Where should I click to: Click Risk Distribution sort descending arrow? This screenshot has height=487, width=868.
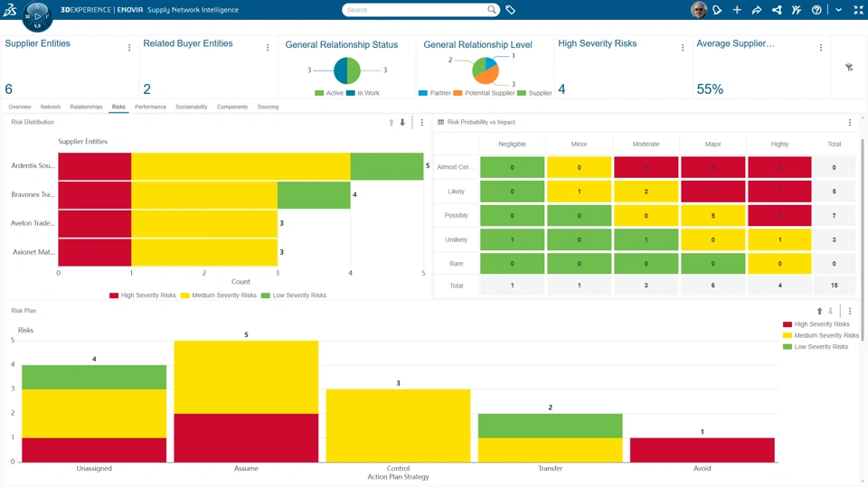402,122
